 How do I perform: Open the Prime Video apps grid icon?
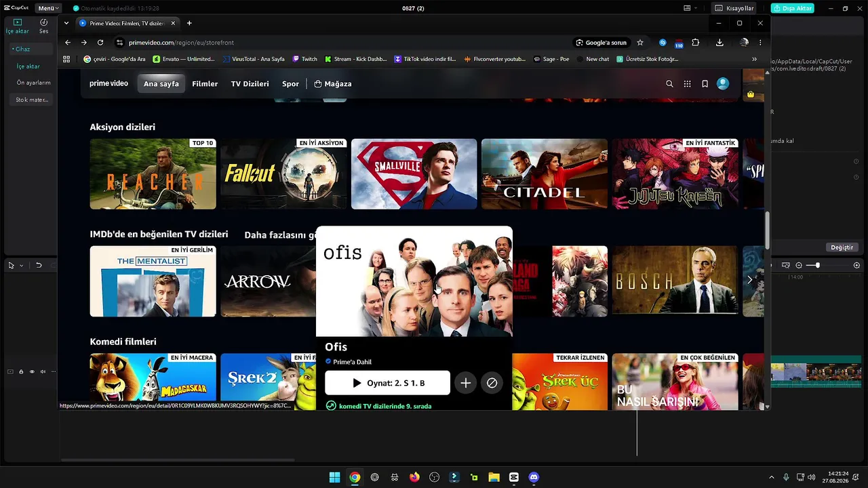(687, 84)
